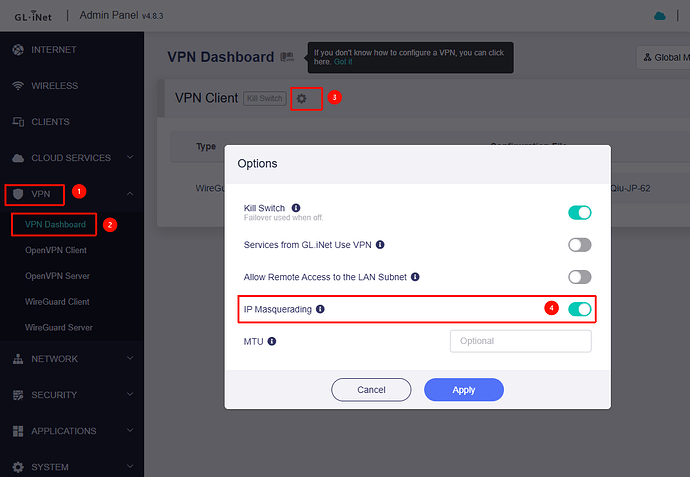Cancel the Options dialog
The width and height of the screenshot is (690, 477).
[371, 389]
